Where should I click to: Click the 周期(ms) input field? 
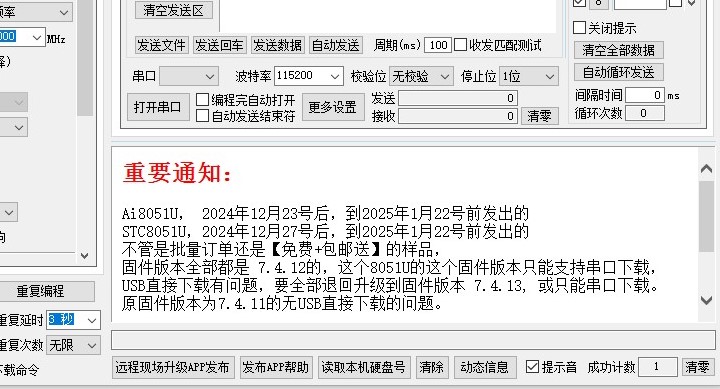438,45
